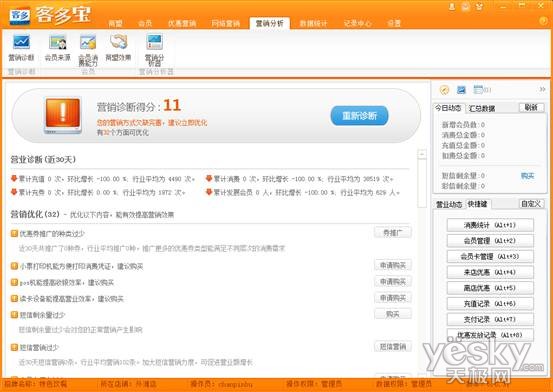
Task: Click the warning icon beside 短信营销过少
Action: tap(14, 348)
